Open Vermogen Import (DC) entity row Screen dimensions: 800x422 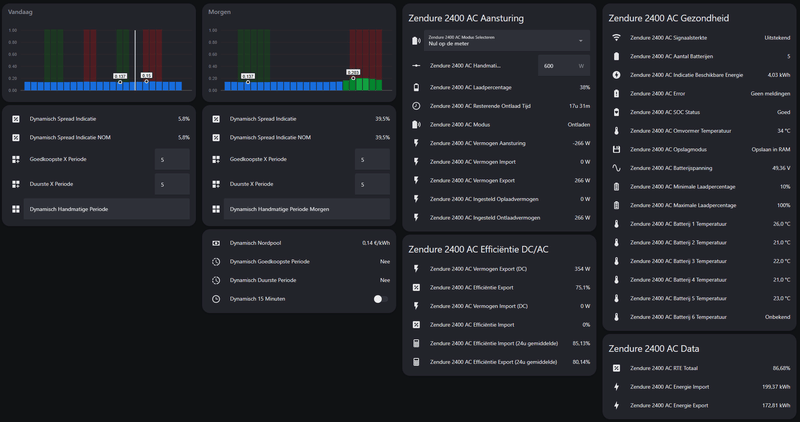[499, 306]
